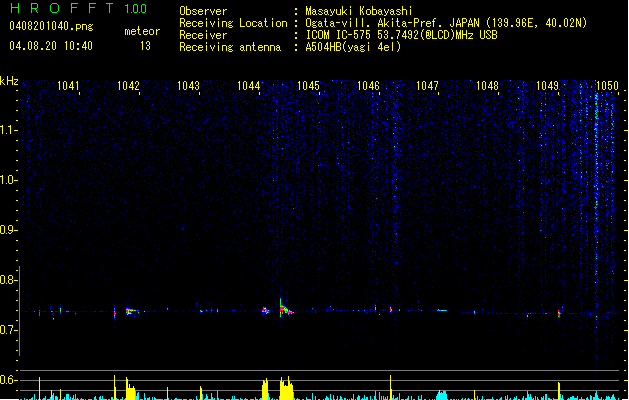Click the 0.7 frequency axis label
This screenshot has width=629, height=400.
(x=8, y=330)
